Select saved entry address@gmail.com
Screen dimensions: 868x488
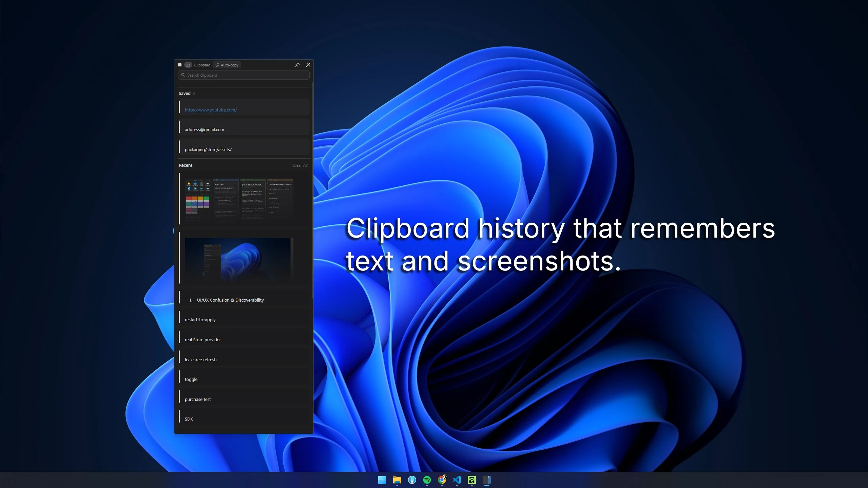pyautogui.click(x=244, y=127)
